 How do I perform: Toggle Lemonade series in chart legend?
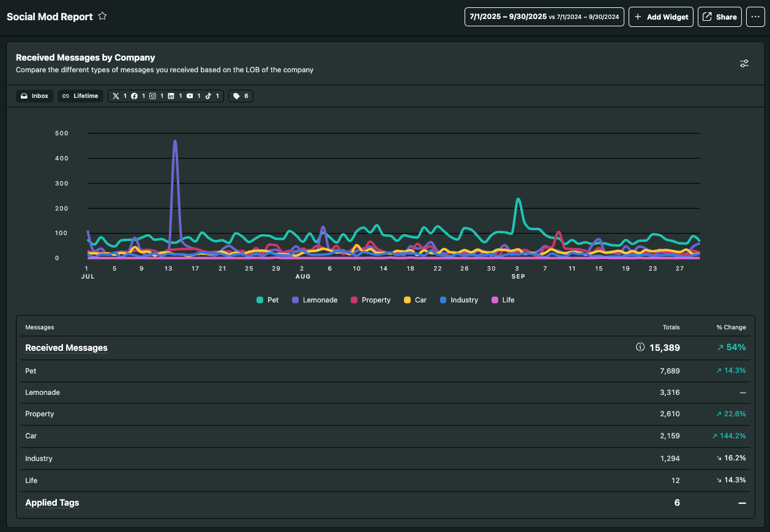tap(315, 300)
